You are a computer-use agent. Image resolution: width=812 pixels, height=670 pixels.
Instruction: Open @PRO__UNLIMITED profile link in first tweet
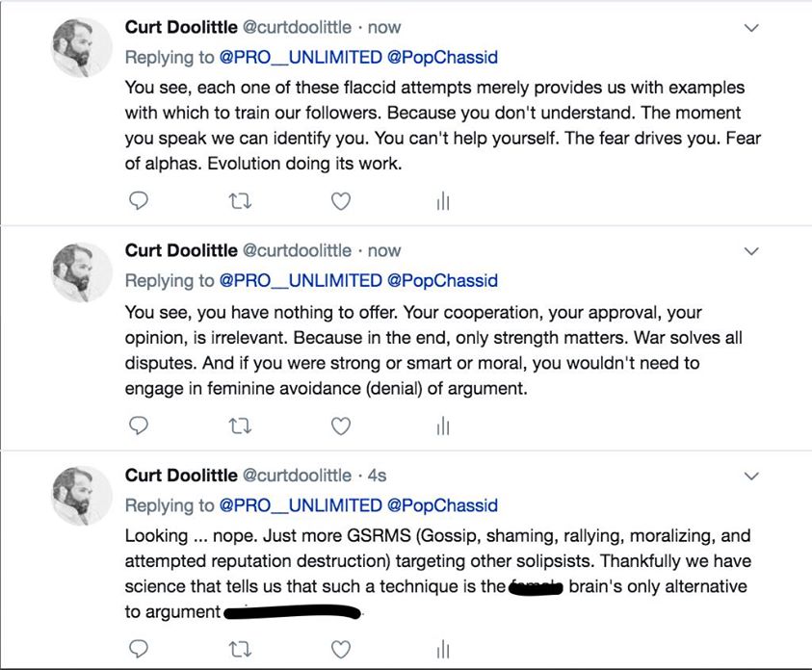tap(301, 58)
